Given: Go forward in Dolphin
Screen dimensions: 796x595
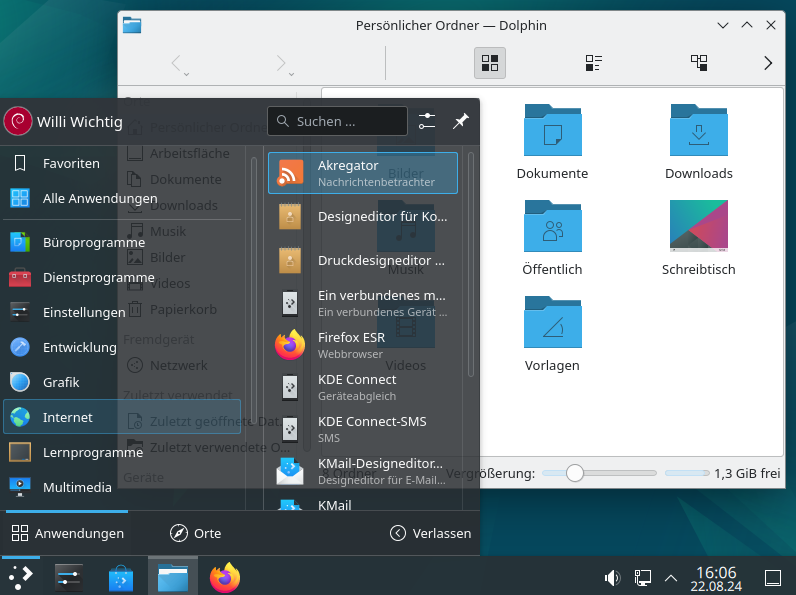Looking at the screenshot, I should 284,64.
